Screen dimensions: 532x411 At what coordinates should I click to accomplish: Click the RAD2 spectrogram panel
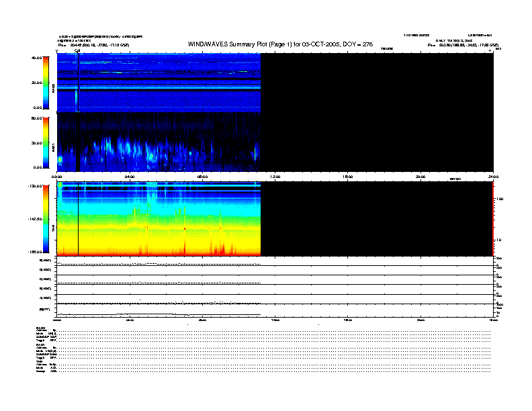[x=159, y=83]
